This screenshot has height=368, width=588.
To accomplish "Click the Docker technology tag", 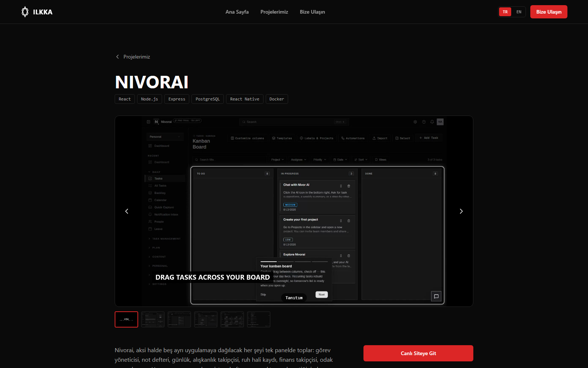I will click(277, 99).
